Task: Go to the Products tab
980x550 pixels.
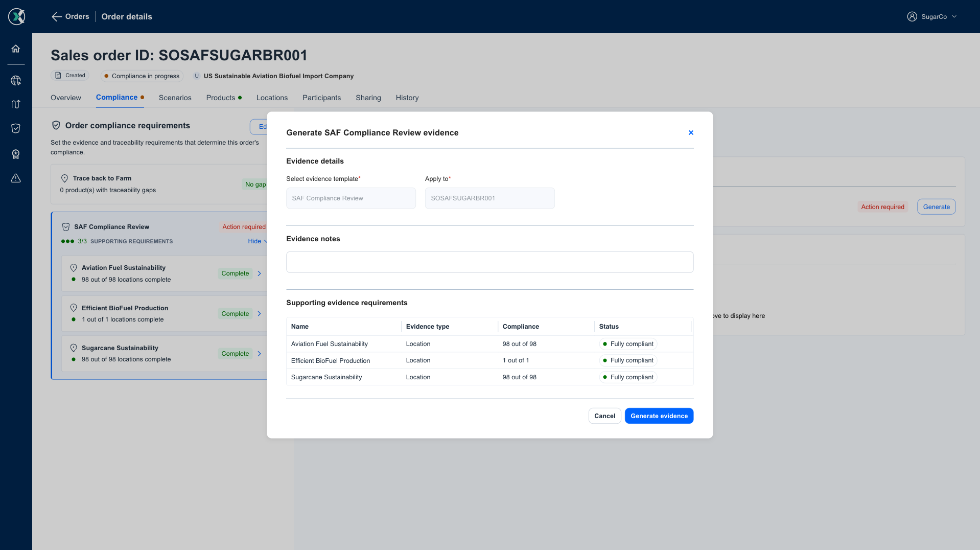Action: (x=224, y=98)
